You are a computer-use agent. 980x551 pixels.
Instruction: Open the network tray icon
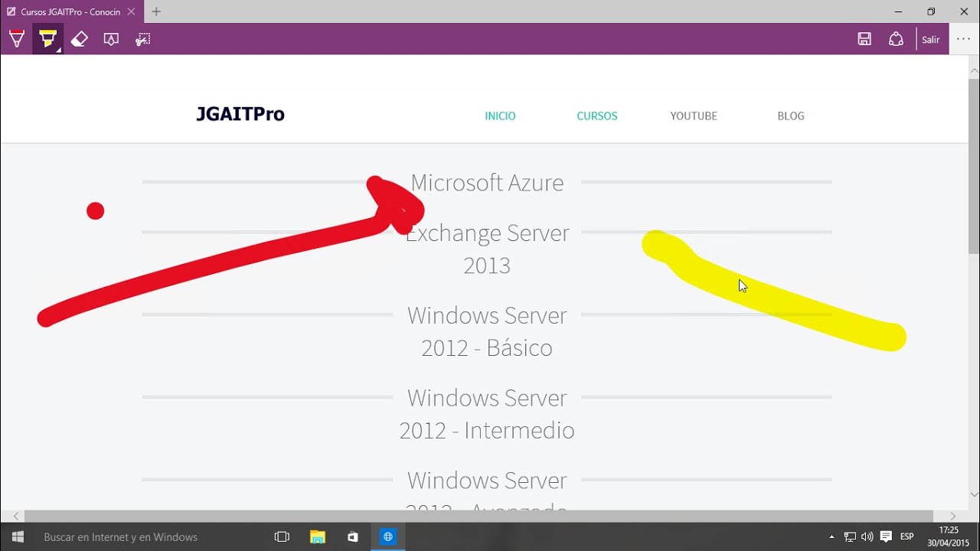click(850, 537)
